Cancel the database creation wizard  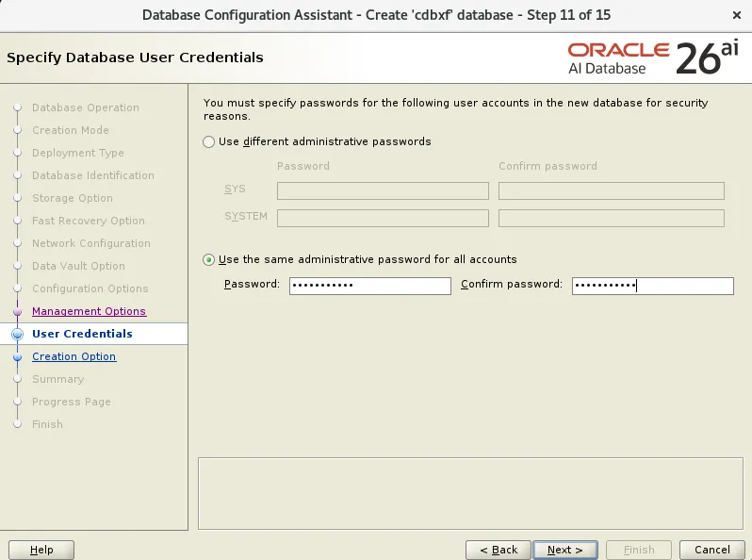click(712, 550)
